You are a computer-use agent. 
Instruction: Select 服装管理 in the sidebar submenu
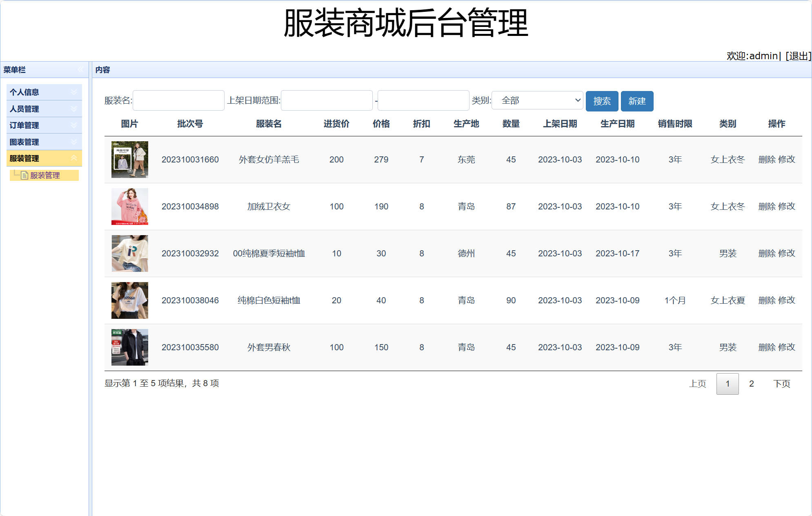44,176
